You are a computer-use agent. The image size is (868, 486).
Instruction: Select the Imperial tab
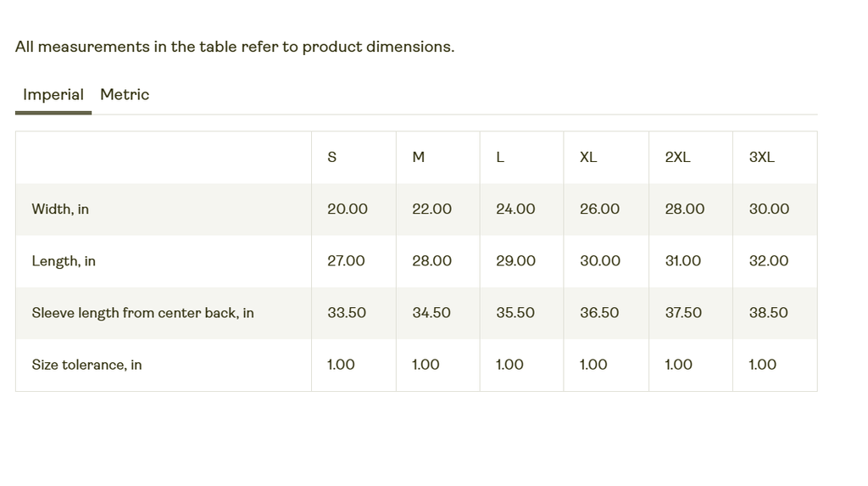[53, 95]
